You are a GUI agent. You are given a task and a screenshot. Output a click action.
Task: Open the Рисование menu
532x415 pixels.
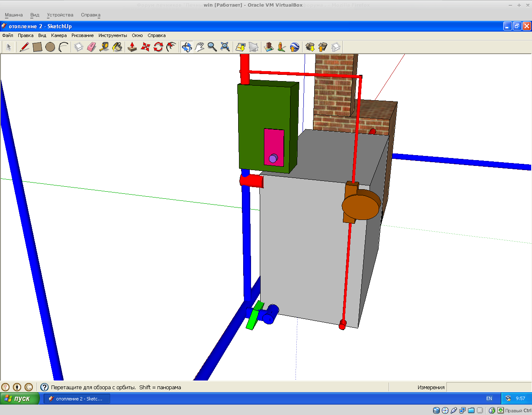pyautogui.click(x=82, y=35)
